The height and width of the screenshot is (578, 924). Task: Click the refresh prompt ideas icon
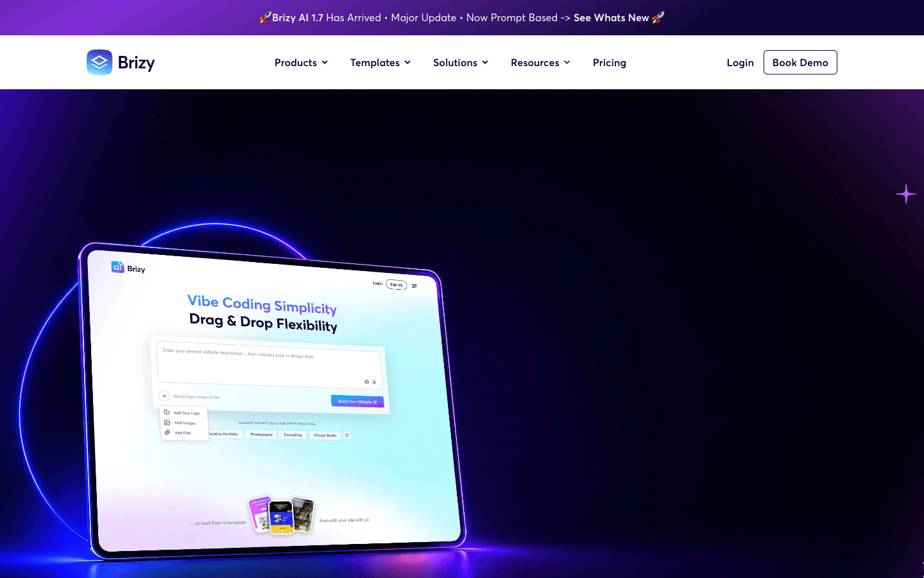pyautogui.click(x=347, y=435)
